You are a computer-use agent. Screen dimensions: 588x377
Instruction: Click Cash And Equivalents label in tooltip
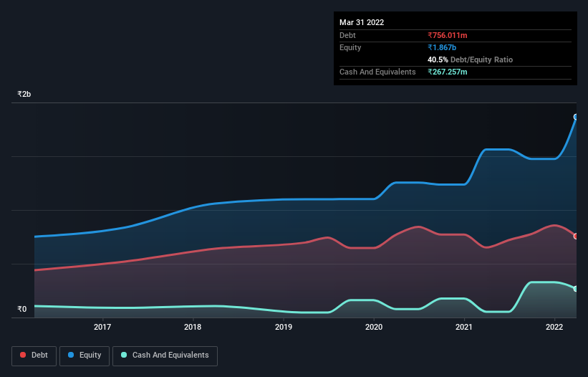(377, 72)
